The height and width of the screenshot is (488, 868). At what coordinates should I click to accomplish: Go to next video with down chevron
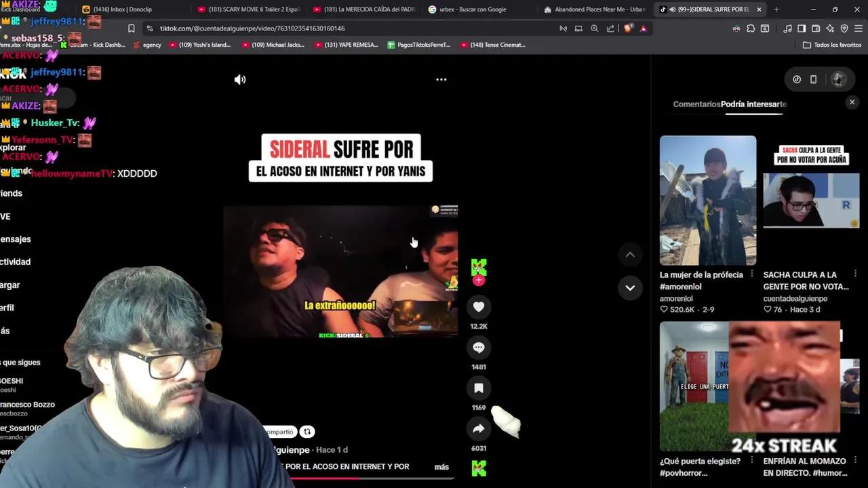coord(630,287)
